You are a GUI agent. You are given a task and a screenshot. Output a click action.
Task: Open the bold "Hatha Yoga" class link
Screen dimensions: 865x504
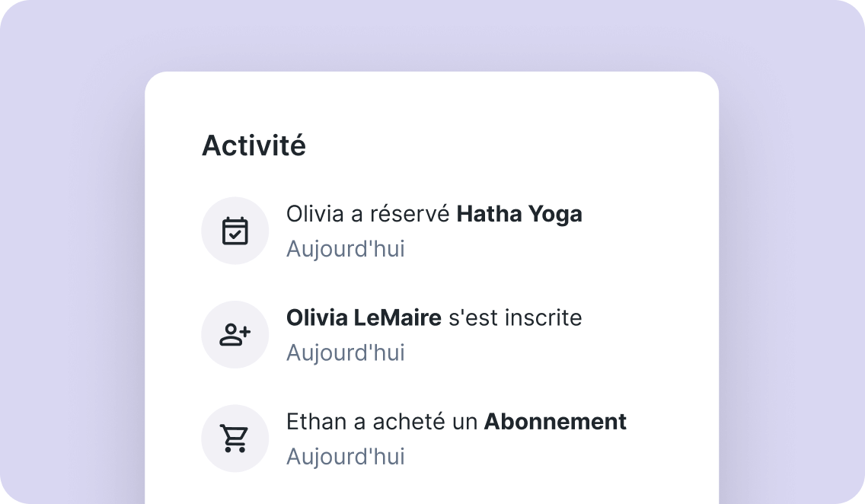[x=519, y=214]
